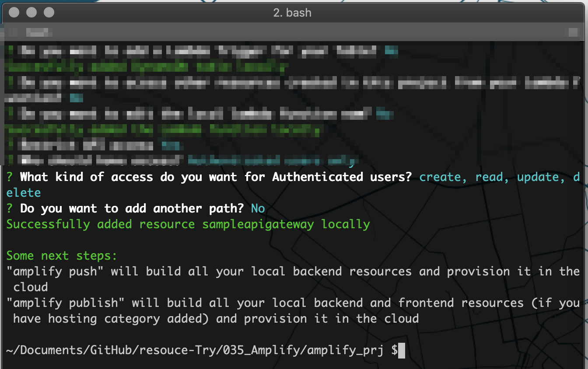Click 'Do you want to add another path?' prompt

click(x=132, y=209)
